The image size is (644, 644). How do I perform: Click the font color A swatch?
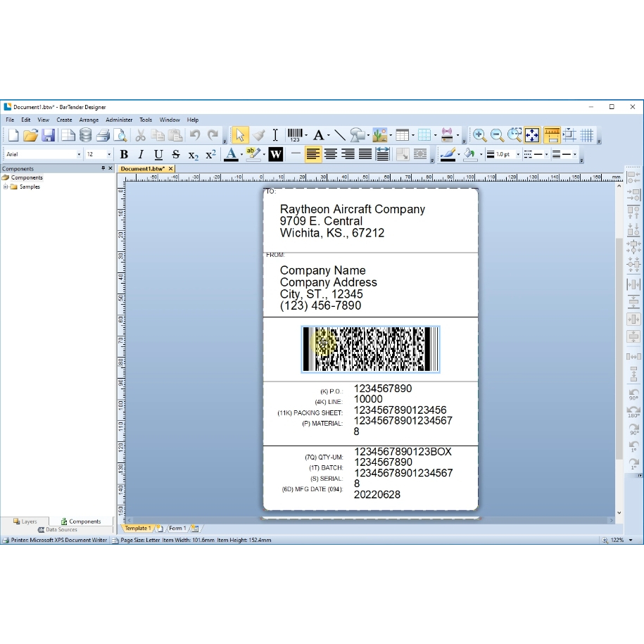tap(231, 154)
